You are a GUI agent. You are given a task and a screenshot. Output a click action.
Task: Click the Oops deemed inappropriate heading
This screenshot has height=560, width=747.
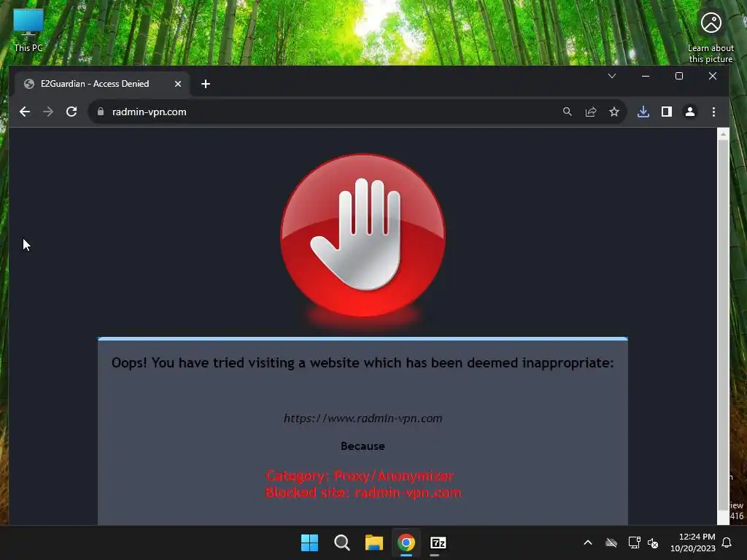(x=363, y=363)
